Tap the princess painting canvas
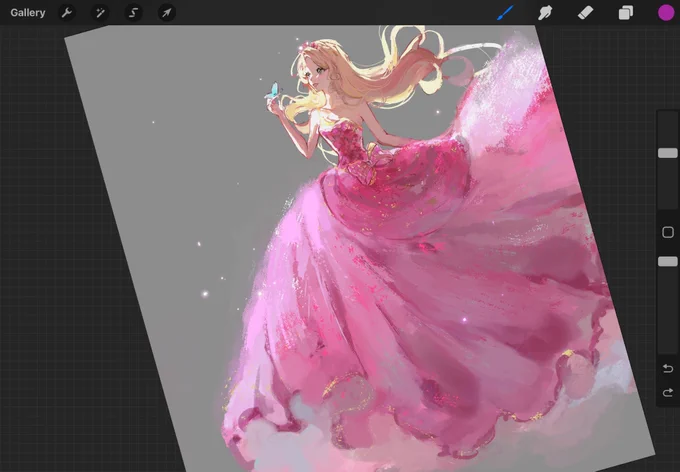This screenshot has width=680, height=472. click(360, 248)
